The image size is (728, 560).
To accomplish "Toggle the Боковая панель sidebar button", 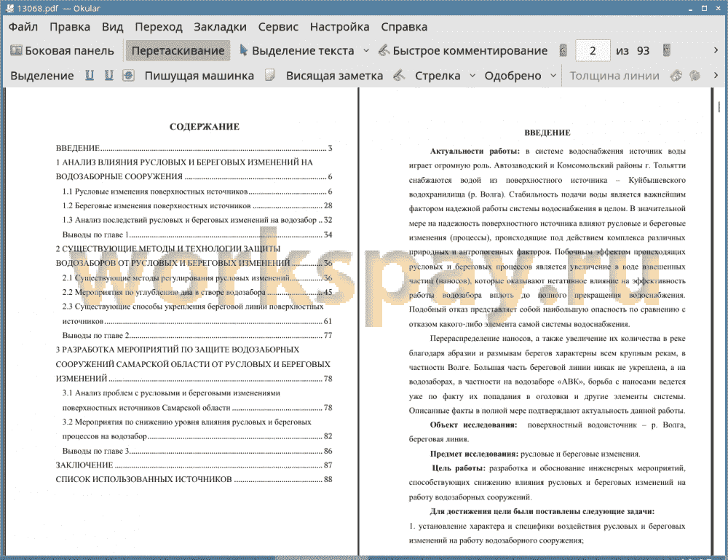I will point(62,51).
